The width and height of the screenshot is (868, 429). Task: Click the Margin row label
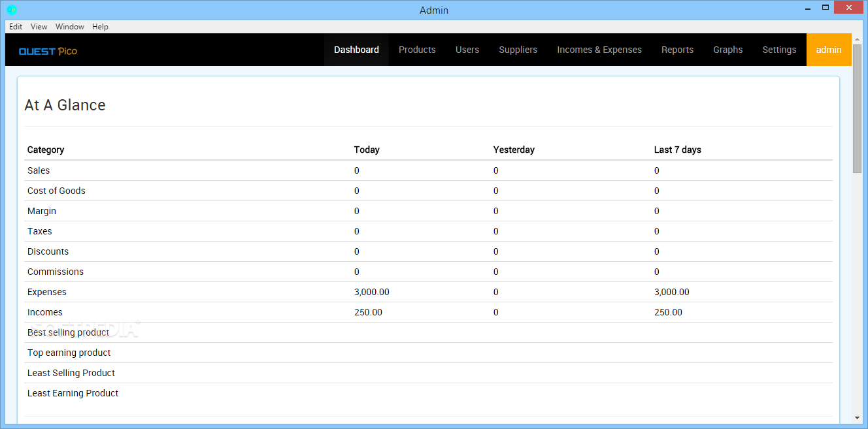click(x=42, y=211)
